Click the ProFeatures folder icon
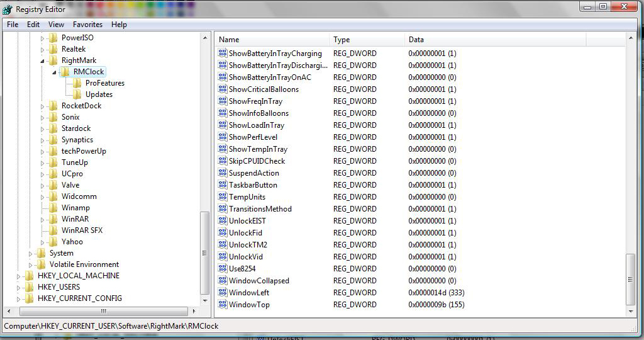The width and height of the screenshot is (644, 340). click(x=77, y=83)
